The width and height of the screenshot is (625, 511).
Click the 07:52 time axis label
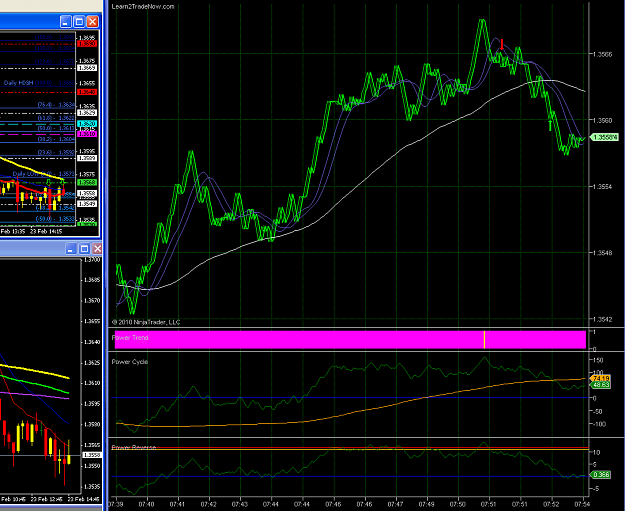pyautogui.click(x=552, y=504)
